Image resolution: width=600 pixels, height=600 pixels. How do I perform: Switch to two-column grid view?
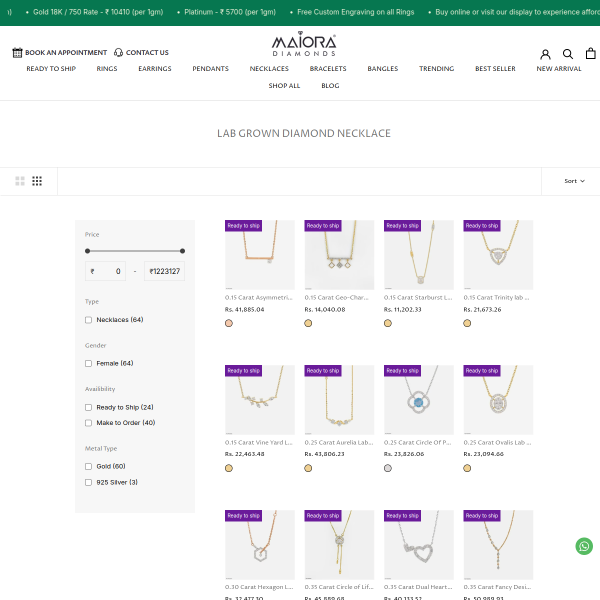click(20, 181)
